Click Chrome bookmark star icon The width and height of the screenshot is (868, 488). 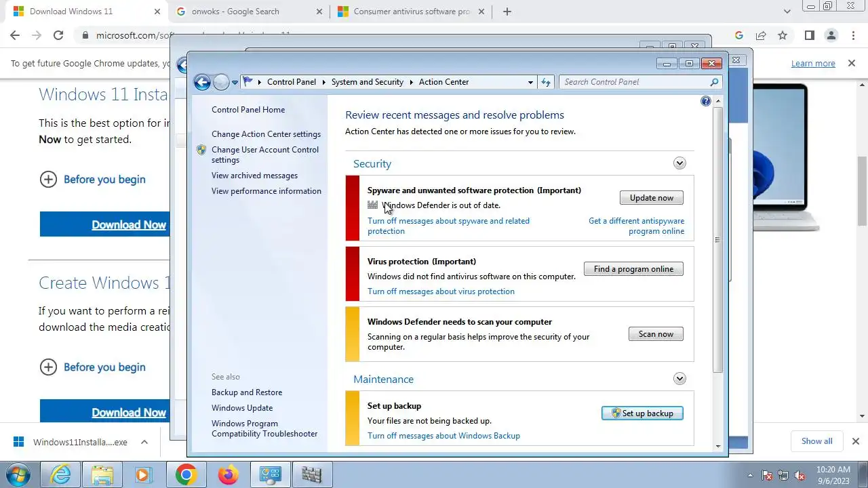[783, 35]
